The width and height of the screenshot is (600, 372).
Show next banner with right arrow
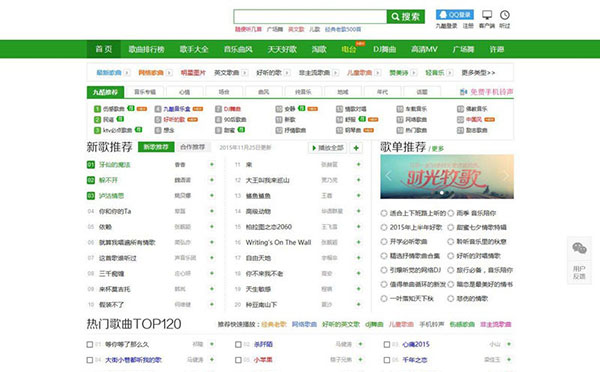point(506,176)
